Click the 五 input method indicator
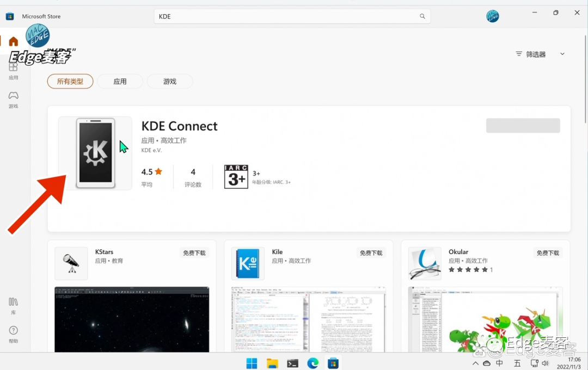 (517, 363)
